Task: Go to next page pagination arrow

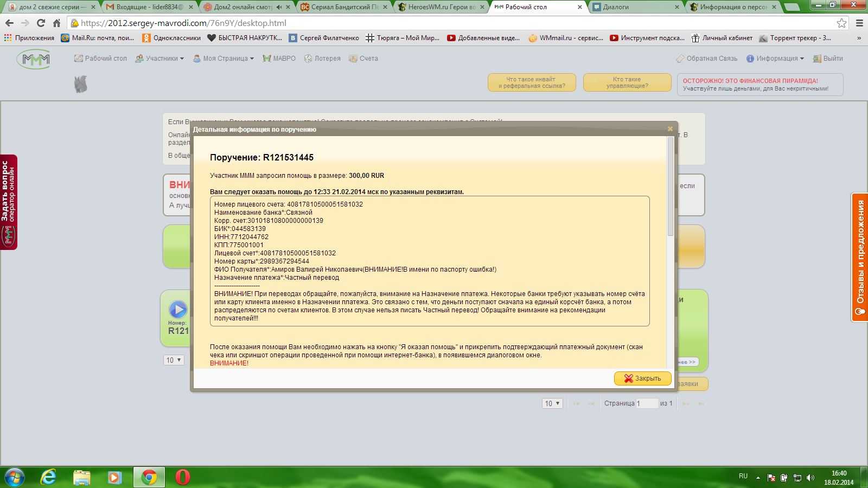Action: tap(686, 403)
